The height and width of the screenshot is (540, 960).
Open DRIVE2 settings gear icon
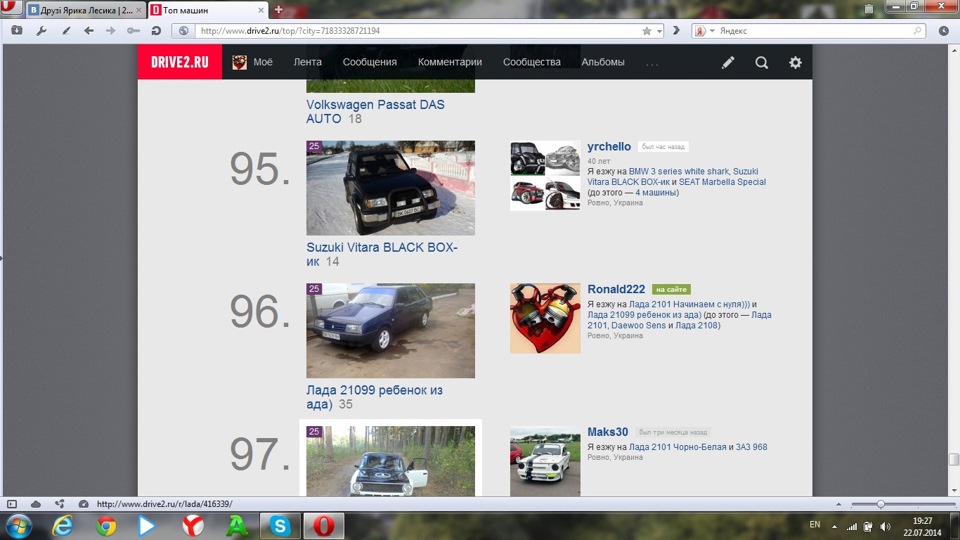pyautogui.click(x=795, y=62)
